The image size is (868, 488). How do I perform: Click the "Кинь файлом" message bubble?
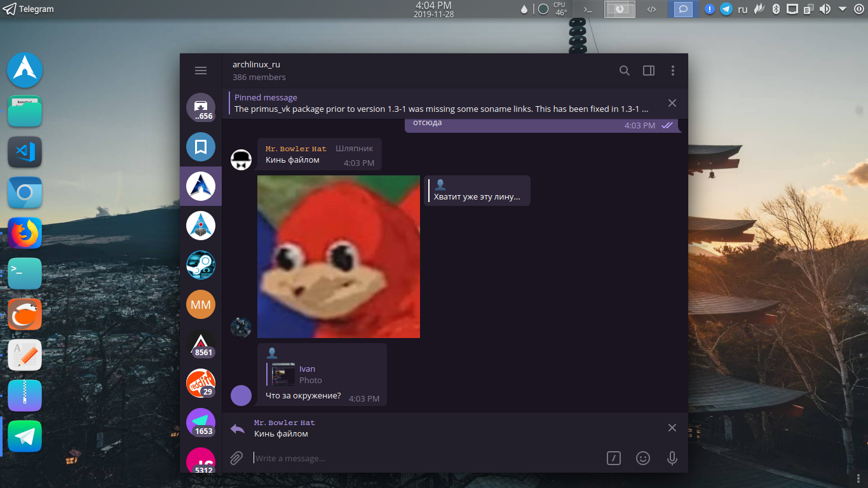(x=320, y=154)
